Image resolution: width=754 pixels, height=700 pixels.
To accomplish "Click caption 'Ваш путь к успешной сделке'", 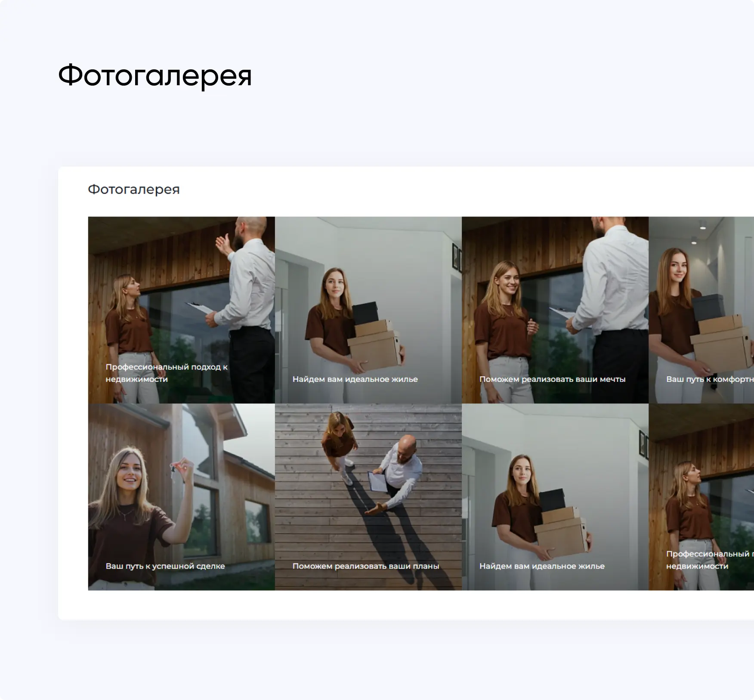I will 165,566.
